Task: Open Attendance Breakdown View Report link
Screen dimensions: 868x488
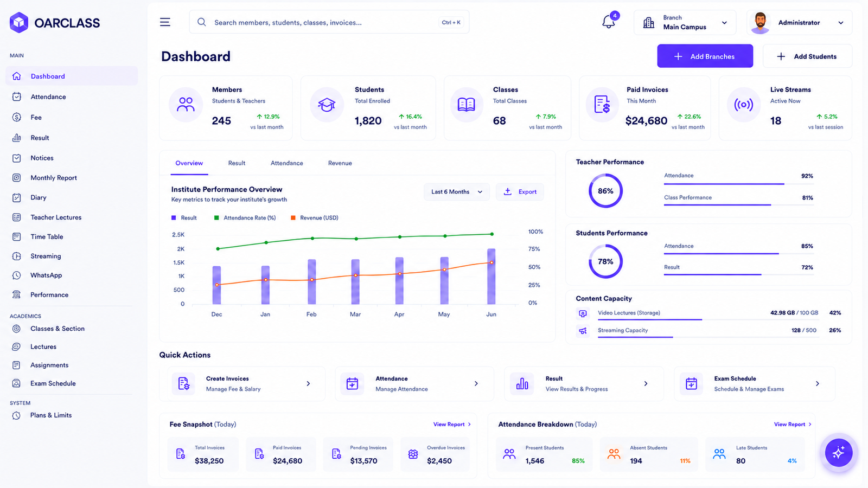Action: click(793, 425)
